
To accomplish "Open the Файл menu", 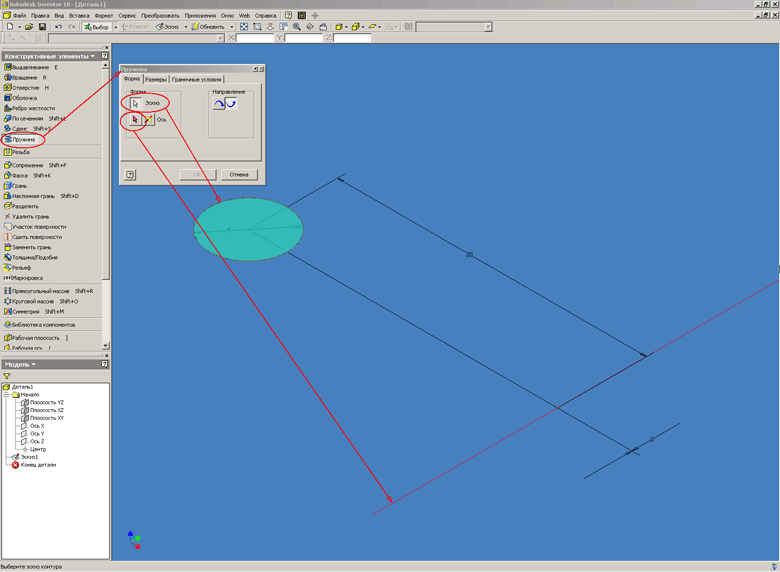I will coord(19,15).
